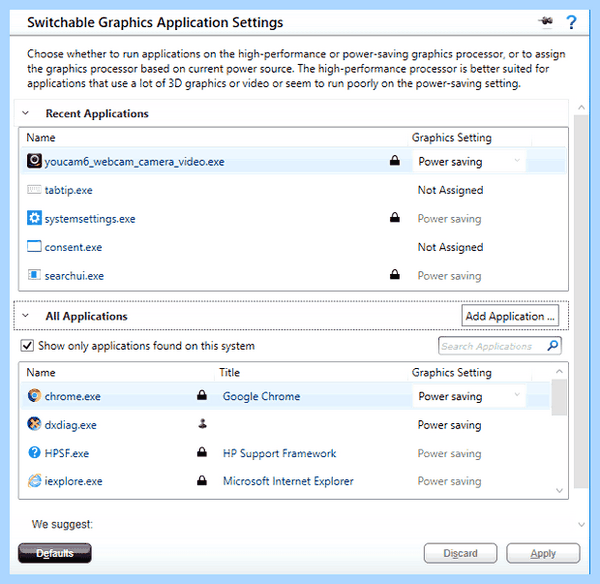Click the systemsettings.exe gear icon
This screenshot has width=600, height=584.
click(x=34, y=218)
